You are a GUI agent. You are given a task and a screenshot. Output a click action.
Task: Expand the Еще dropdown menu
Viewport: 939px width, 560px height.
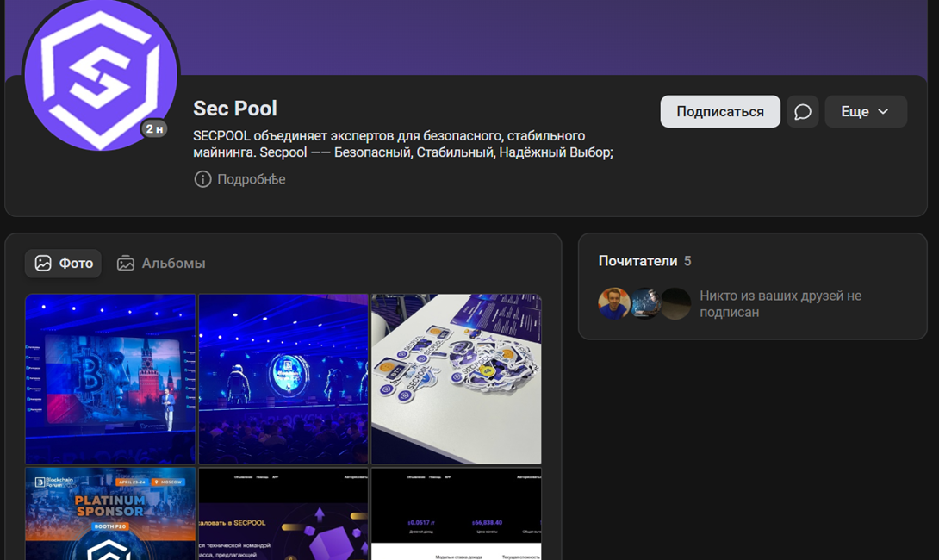(865, 112)
